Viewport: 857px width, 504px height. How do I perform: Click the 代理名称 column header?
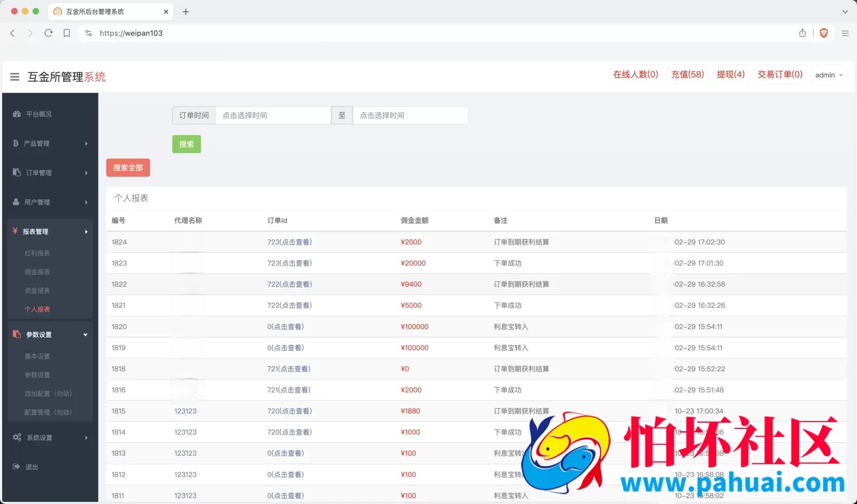tap(188, 221)
